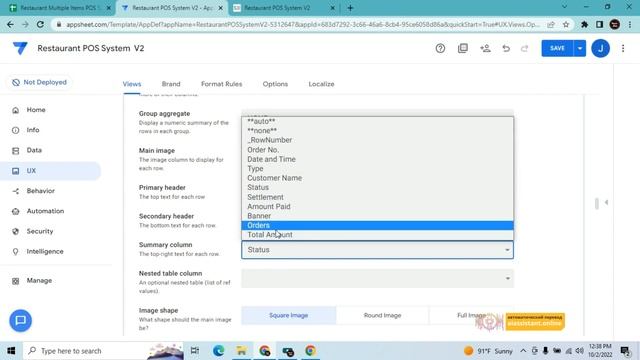Click Windows taskbar search box
This screenshot has width=640, height=360.
point(104,351)
